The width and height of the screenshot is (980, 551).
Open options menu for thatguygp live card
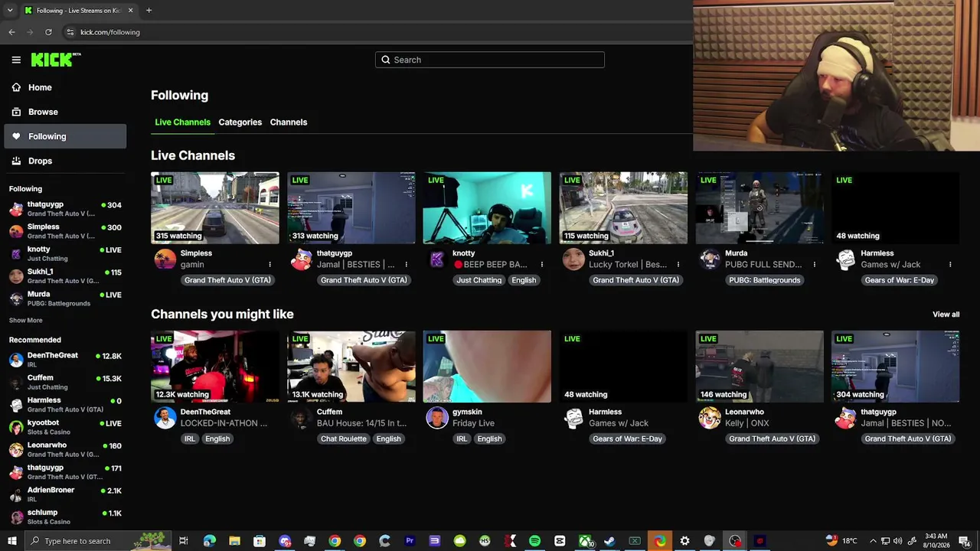pos(406,265)
